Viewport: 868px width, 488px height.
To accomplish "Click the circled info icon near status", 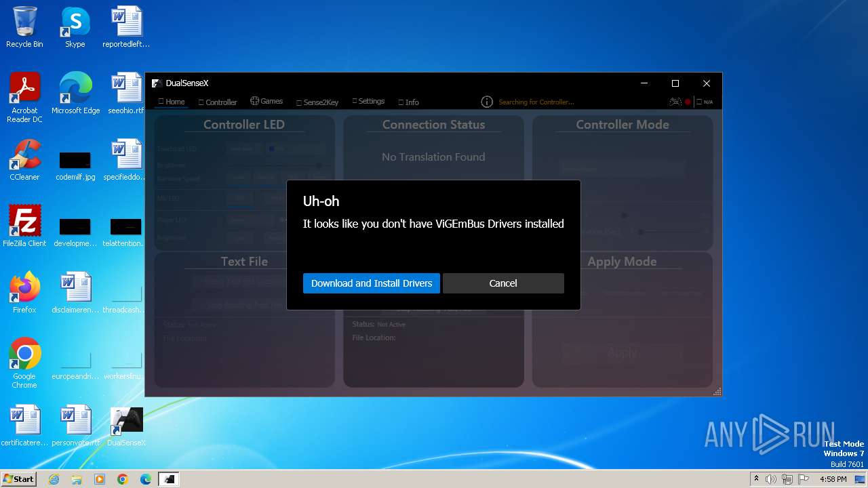I will coord(487,102).
